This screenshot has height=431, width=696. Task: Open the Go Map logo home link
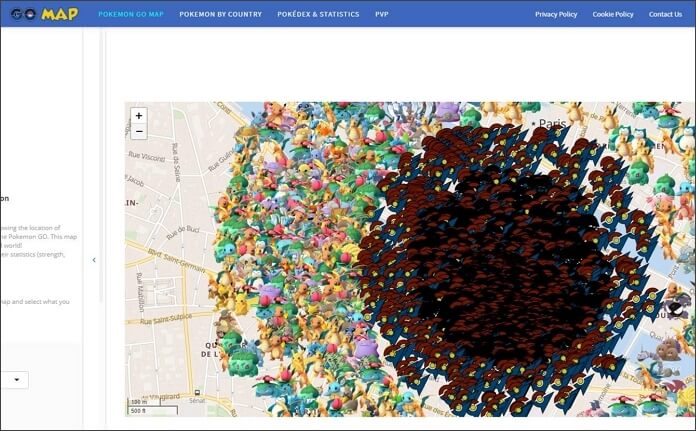pyautogui.click(x=45, y=14)
